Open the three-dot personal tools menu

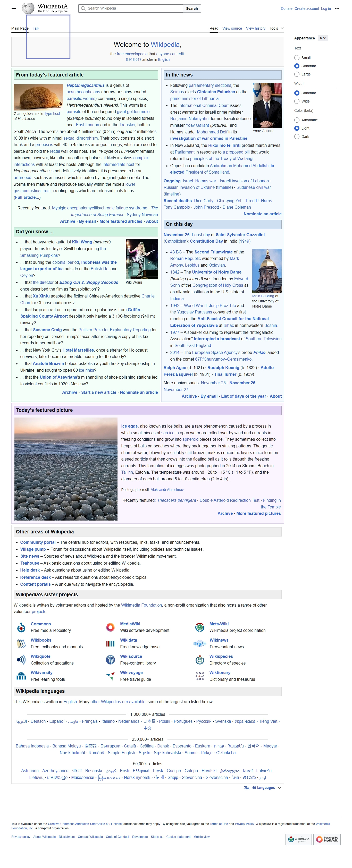coord(337,8)
